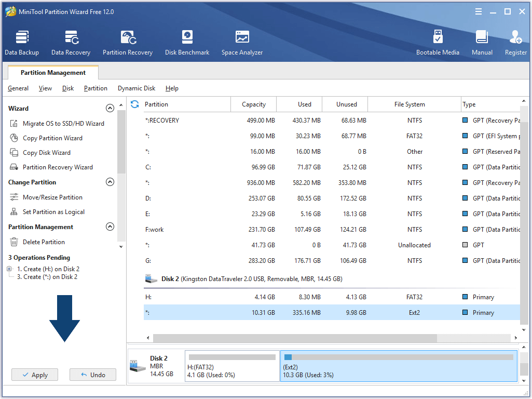Viewport: 532px width, 399px height.
Task: Open the Space Analyzer tool
Action: (x=242, y=43)
